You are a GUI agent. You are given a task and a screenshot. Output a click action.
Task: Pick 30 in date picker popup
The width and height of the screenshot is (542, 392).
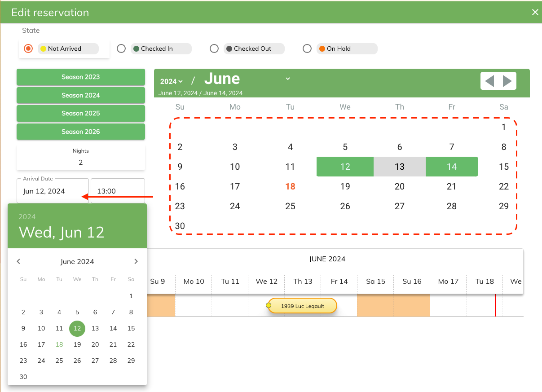(x=23, y=377)
